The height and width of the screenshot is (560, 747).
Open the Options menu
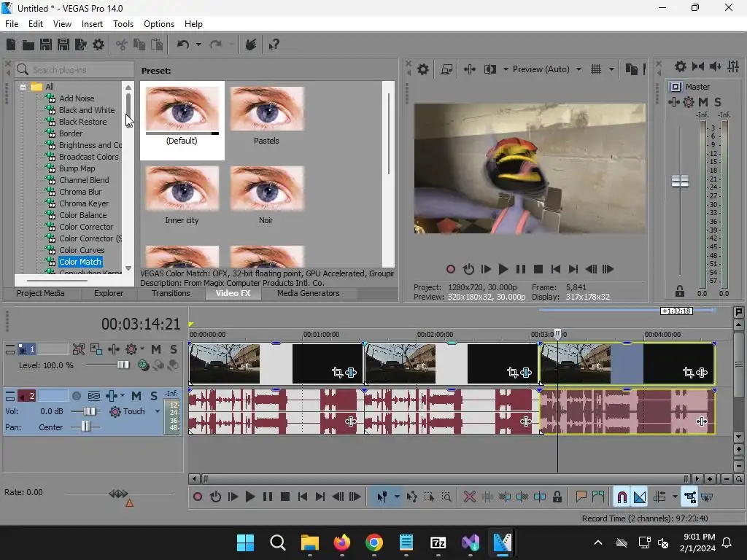[x=158, y=24]
